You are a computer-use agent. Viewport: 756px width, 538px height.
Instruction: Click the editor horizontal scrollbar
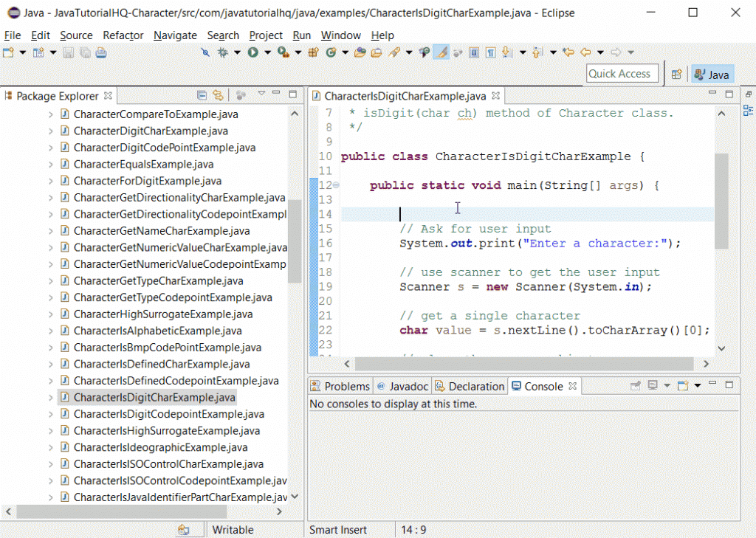tap(524, 364)
